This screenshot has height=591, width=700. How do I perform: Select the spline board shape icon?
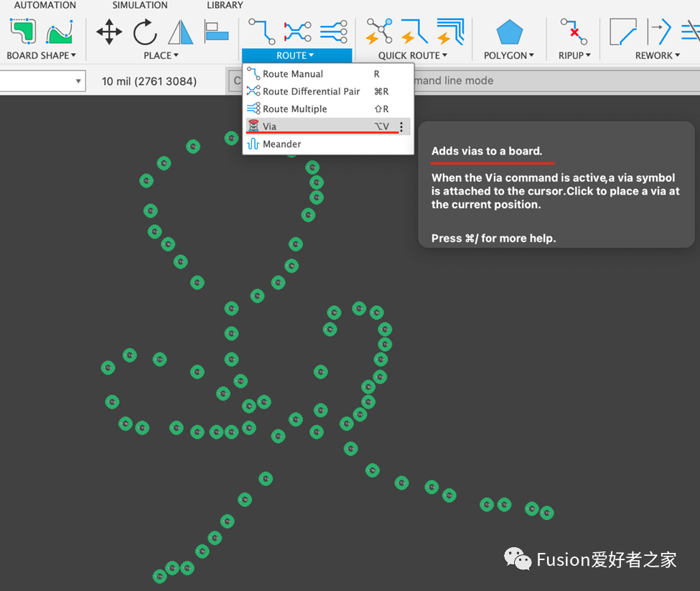click(60, 32)
